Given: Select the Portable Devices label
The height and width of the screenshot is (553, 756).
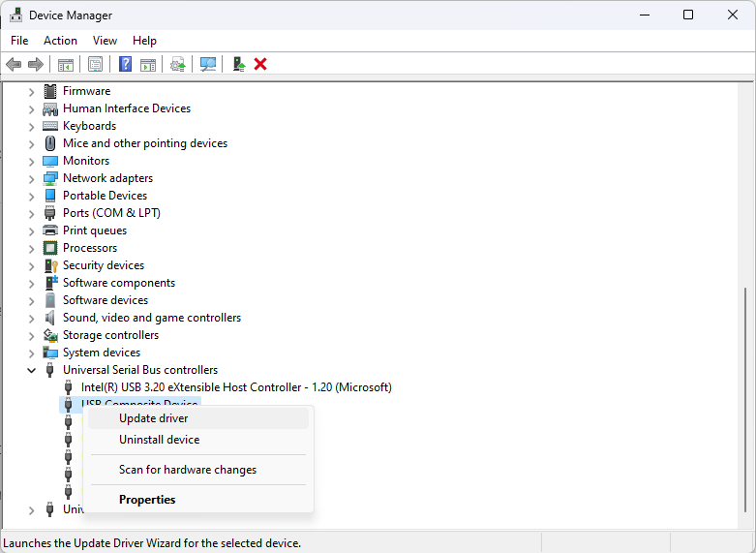Looking at the screenshot, I should (x=106, y=196).
